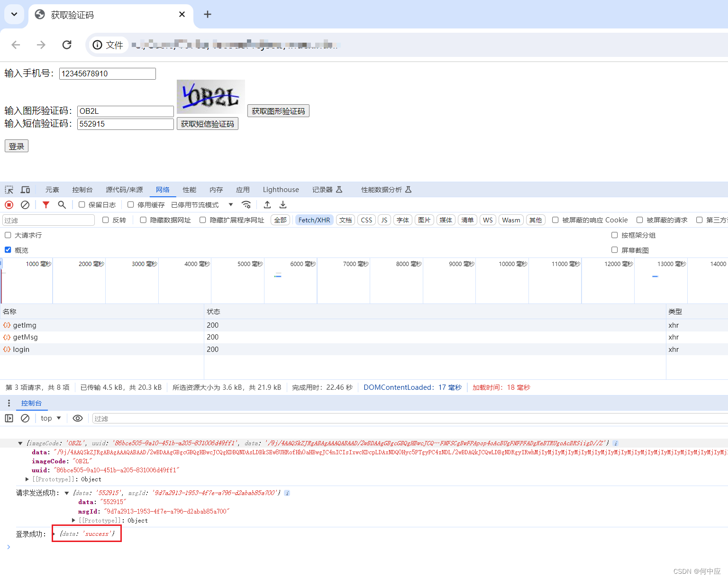
Task: Toggle console sidebar icon
Action: 9,418
